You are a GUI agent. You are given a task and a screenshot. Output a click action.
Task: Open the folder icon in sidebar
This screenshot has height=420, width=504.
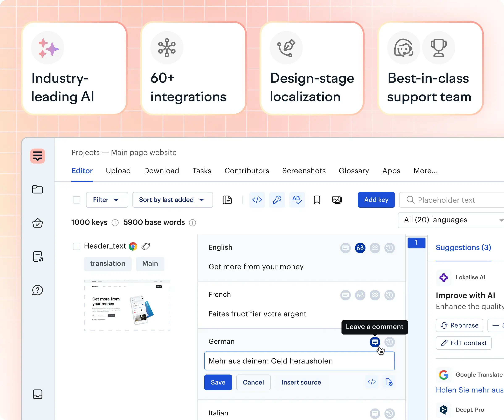(38, 189)
